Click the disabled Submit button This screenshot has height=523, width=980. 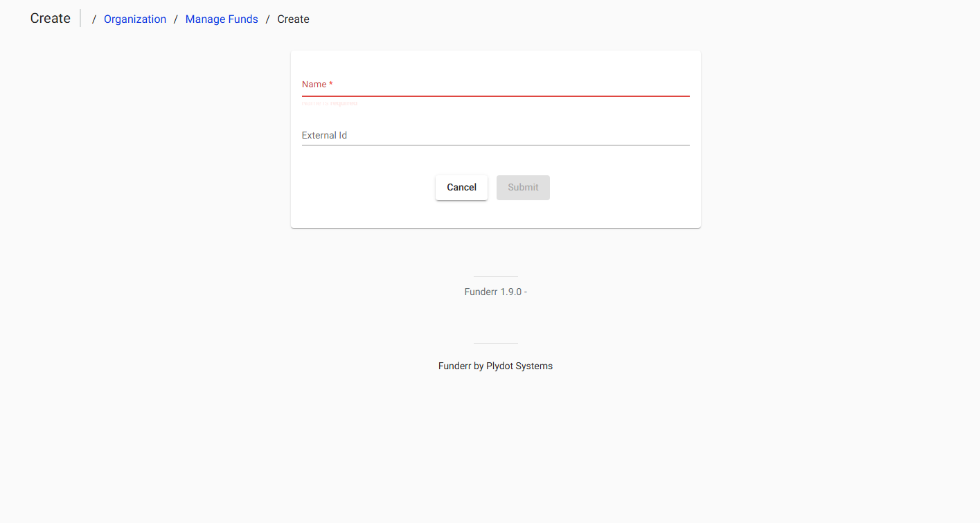[x=523, y=187]
